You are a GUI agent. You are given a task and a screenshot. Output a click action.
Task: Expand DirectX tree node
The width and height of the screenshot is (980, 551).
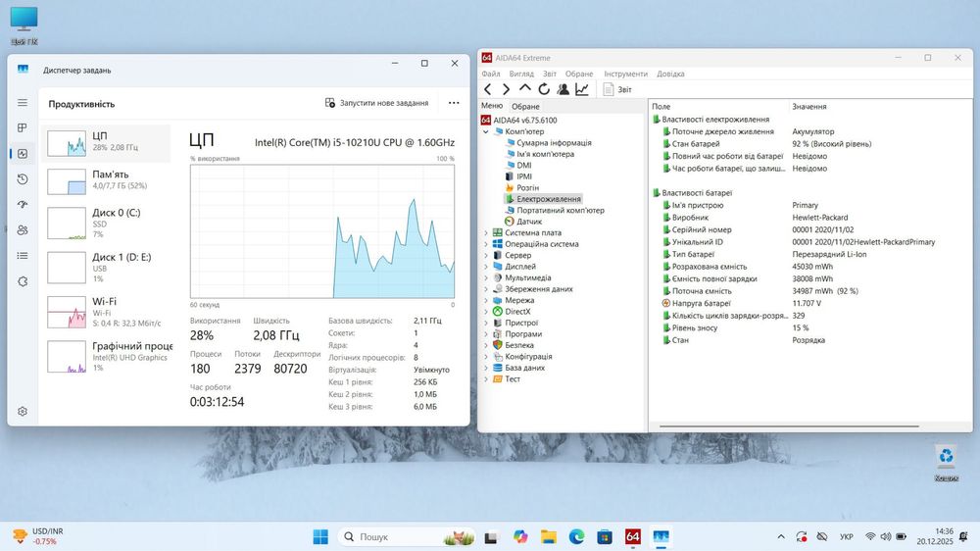(486, 312)
